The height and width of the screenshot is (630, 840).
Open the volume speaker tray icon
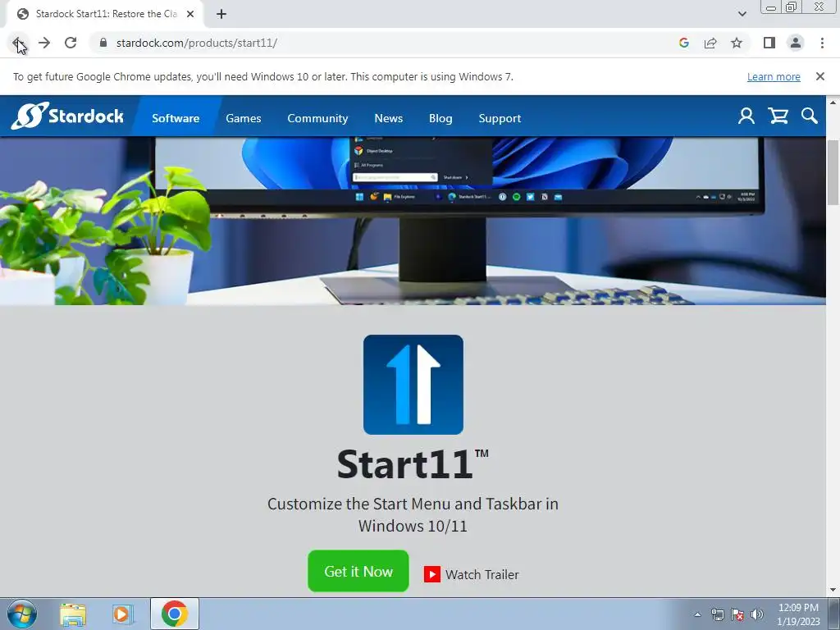[x=757, y=615]
